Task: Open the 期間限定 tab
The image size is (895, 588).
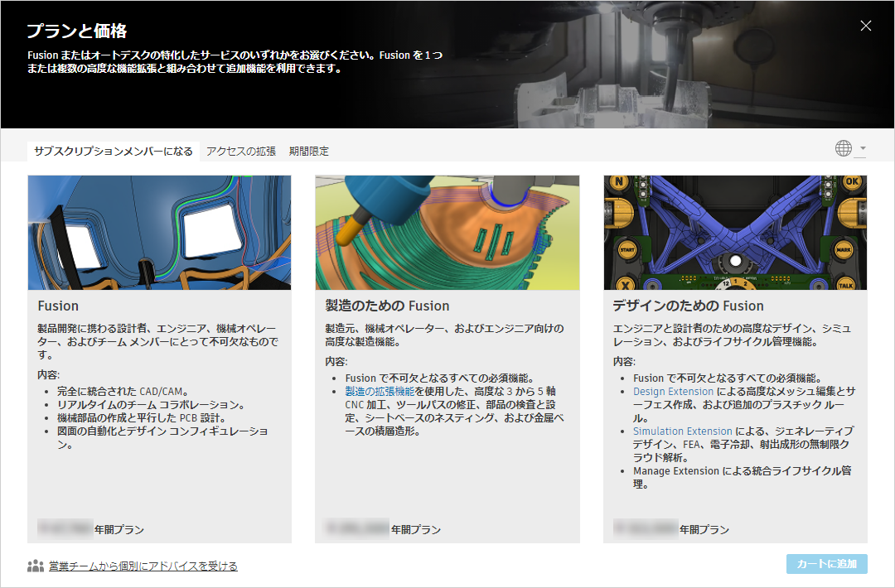Action: click(309, 151)
